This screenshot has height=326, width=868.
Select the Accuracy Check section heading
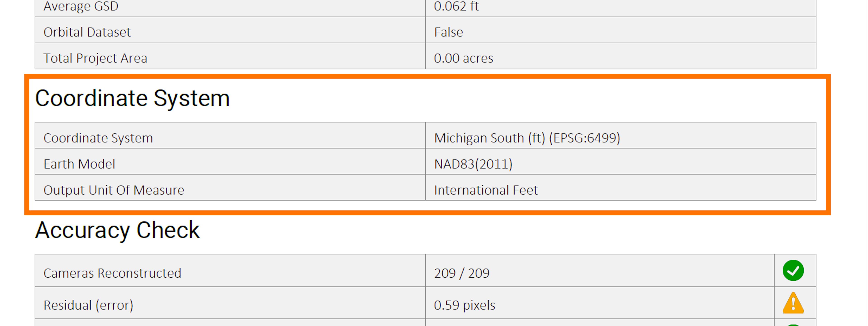pos(117,230)
